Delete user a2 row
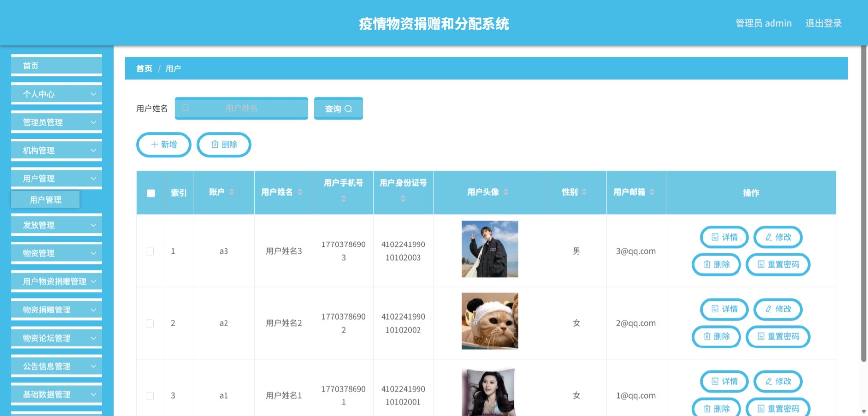The height and width of the screenshot is (416, 868). (716, 336)
